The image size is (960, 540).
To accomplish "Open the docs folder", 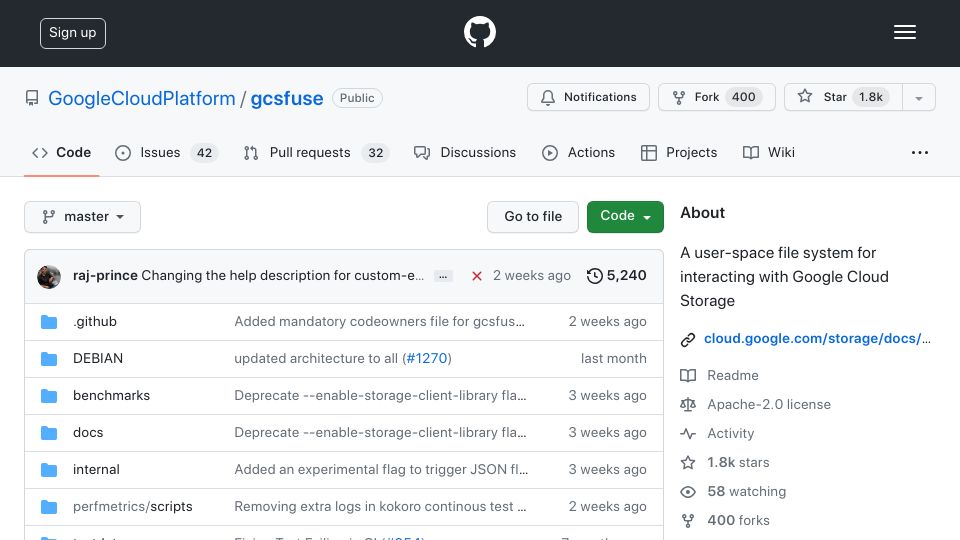I will point(88,432).
